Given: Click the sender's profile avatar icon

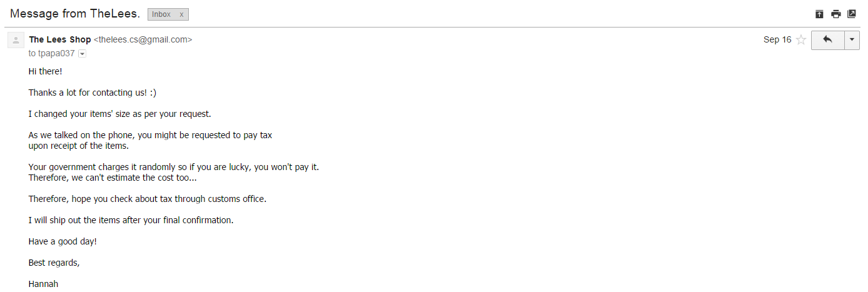Looking at the screenshot, I should (16, 40).
